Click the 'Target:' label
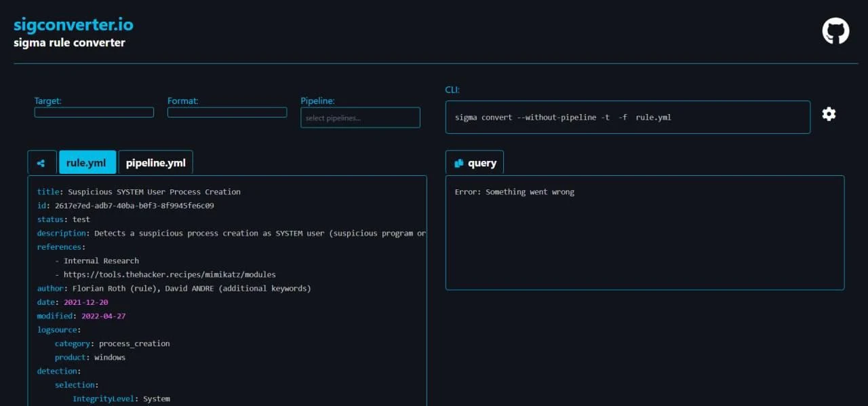This screenshot has width=868, height=406. (x=48, y=100)
